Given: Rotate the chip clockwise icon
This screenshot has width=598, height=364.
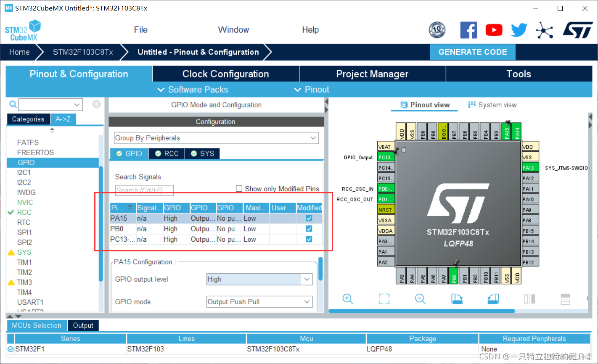Looking at the screenshot, I should tap(457, 299).
